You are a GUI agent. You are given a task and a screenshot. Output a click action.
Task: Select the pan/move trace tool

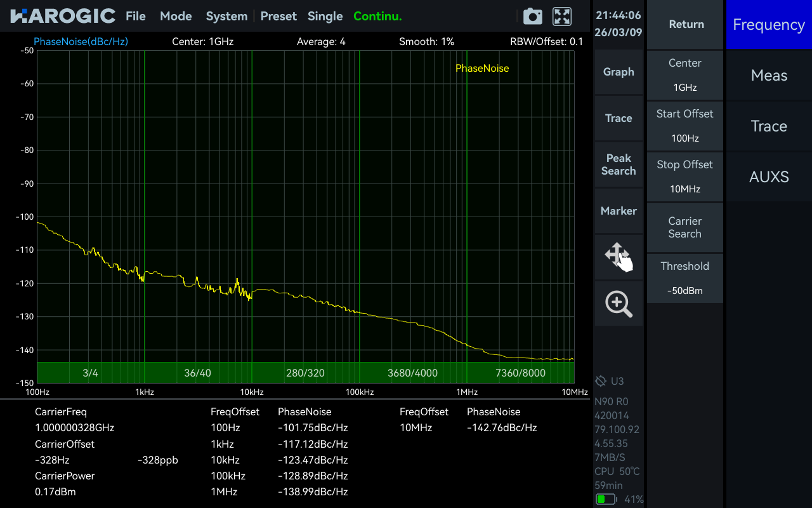619,257
